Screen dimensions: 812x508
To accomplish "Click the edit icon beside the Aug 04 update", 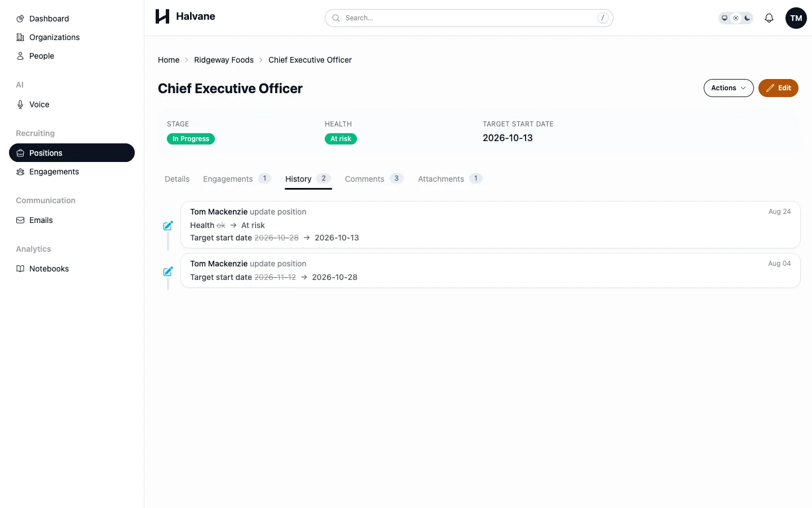I will [168, 271].
